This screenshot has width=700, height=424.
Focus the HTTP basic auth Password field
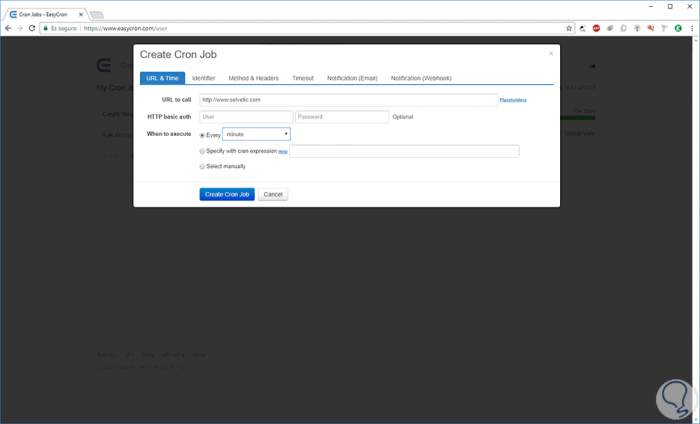point(342,116)
